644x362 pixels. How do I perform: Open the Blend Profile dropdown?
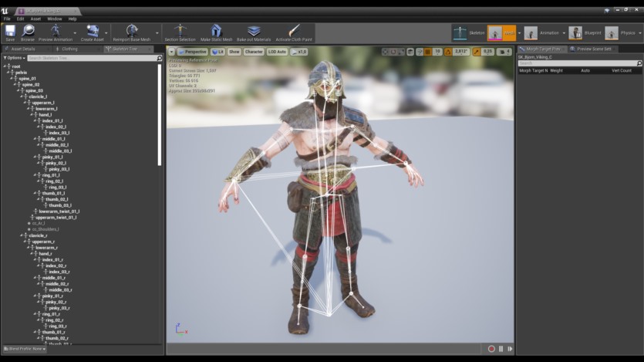pyautogui.click(x=25, y=349)
